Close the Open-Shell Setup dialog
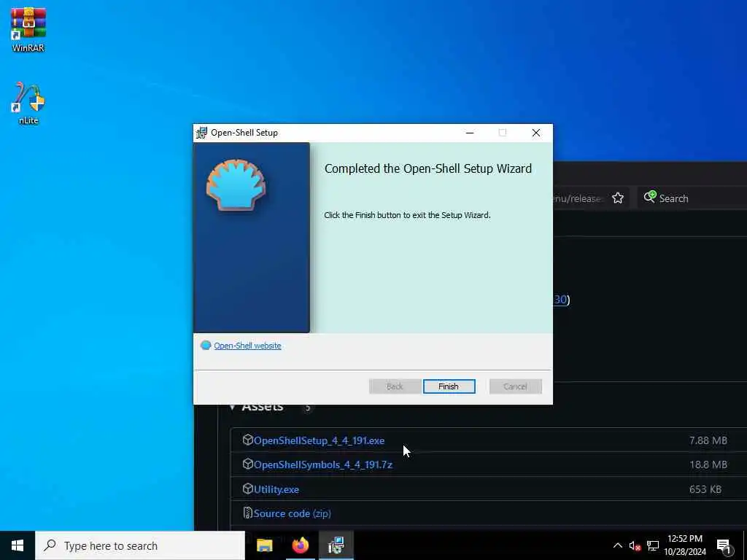Viewport: 747px width, 560px height. (536, 133)
